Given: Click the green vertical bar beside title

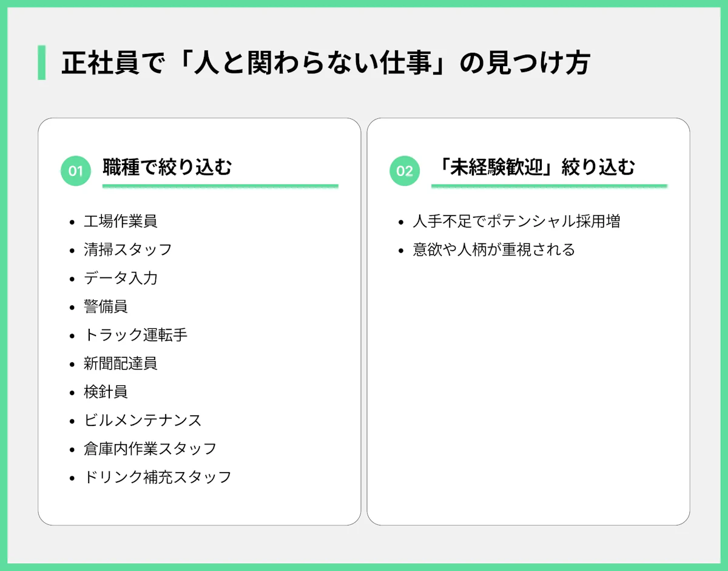Looking at the screenshot, I should pyautogui.click(x=41, y=63).
